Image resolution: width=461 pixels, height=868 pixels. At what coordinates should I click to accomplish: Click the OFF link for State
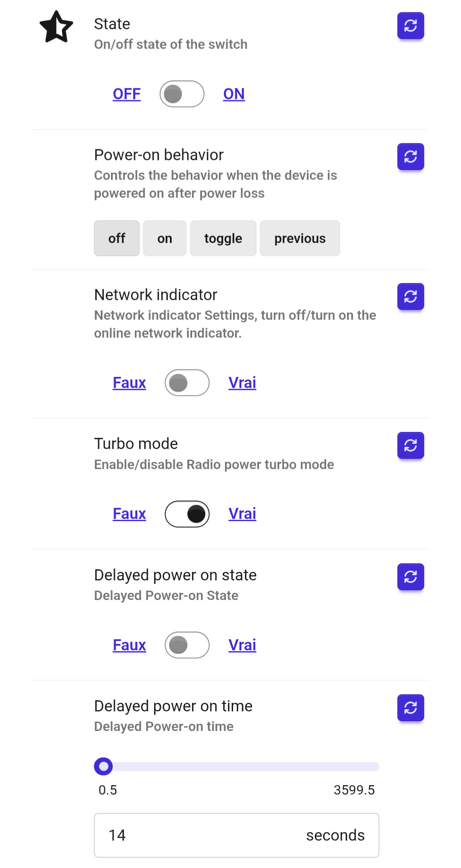126,94
